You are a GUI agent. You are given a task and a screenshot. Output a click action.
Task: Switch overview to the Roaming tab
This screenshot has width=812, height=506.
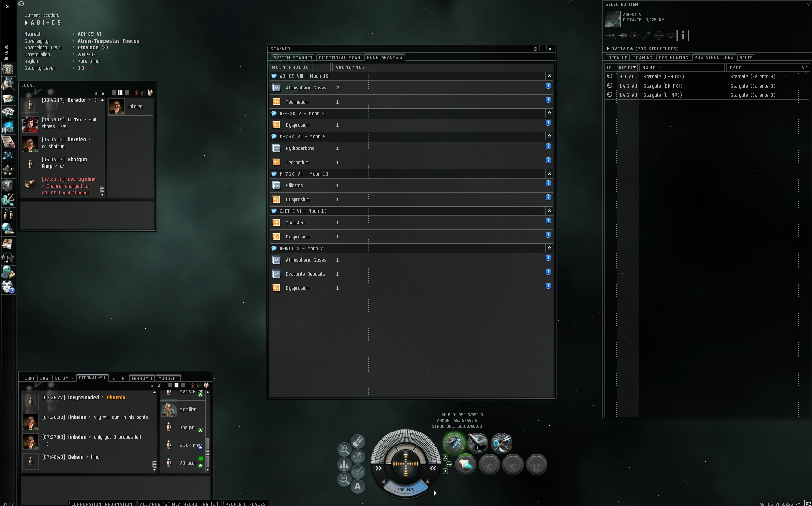(643, 58)
